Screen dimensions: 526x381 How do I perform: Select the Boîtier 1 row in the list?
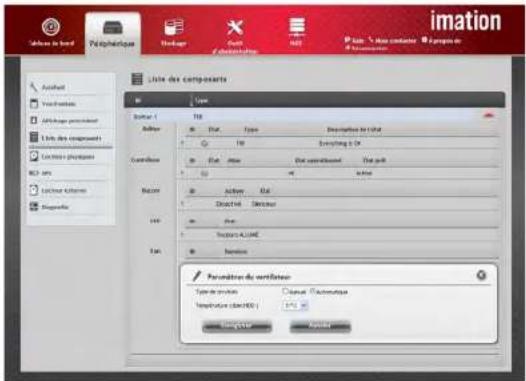[315, 116]
